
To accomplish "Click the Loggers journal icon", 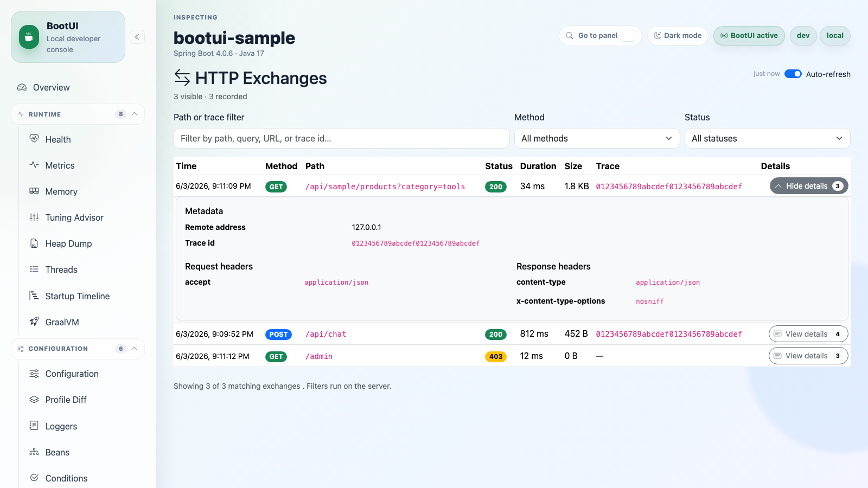I will pos(34,426).
